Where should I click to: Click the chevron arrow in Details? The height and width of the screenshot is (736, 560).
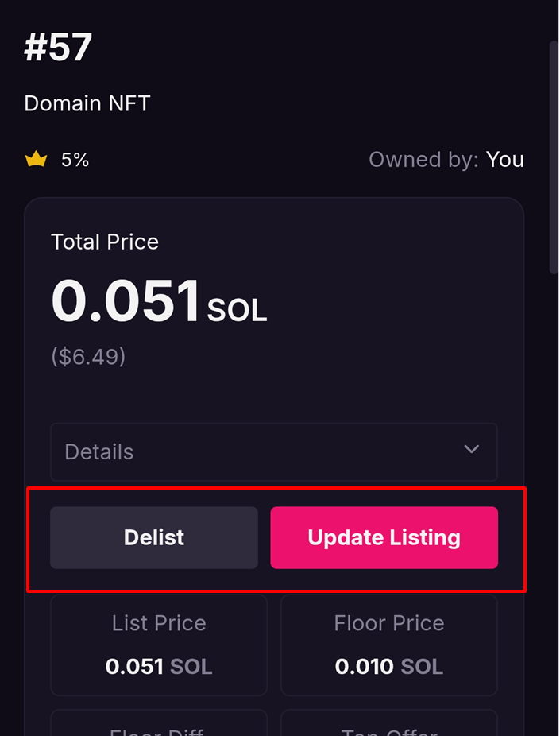point(471,450)
